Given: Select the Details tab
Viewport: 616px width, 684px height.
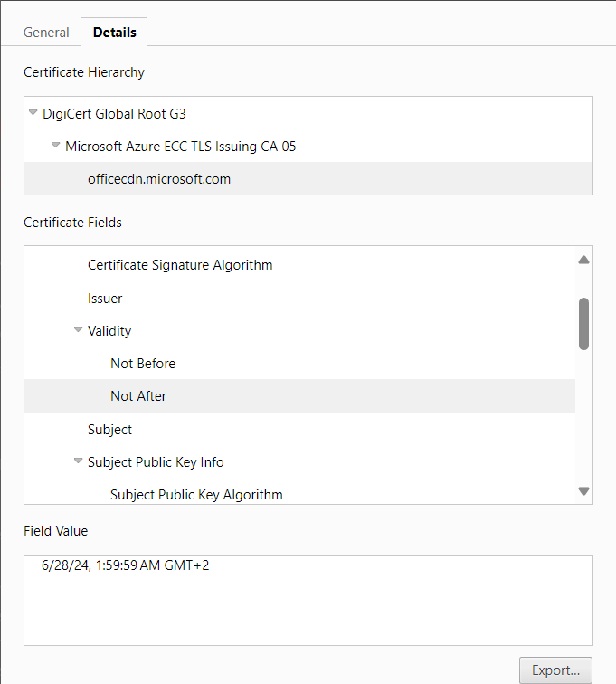Looking at the screenshot, I should tap(114, 33).
